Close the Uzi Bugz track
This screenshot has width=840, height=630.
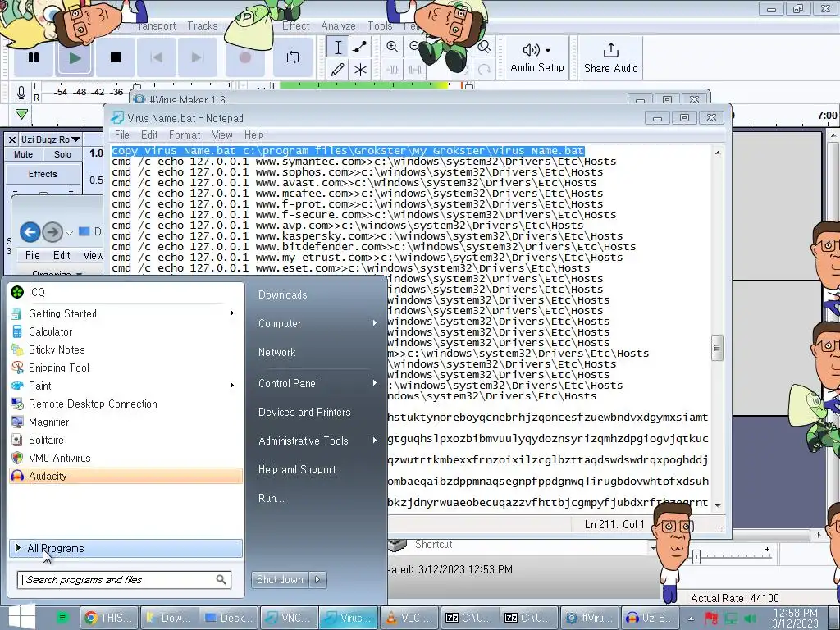(x=11, y=139)
